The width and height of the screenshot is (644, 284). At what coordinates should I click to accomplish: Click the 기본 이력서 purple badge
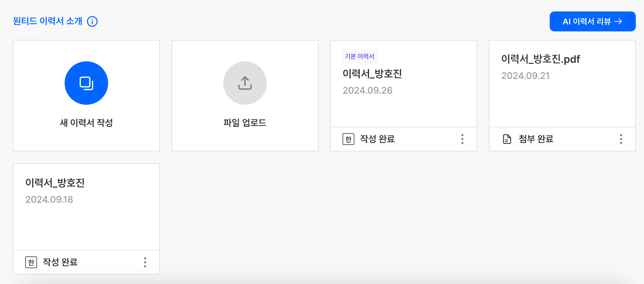click(x=359, y=56)
